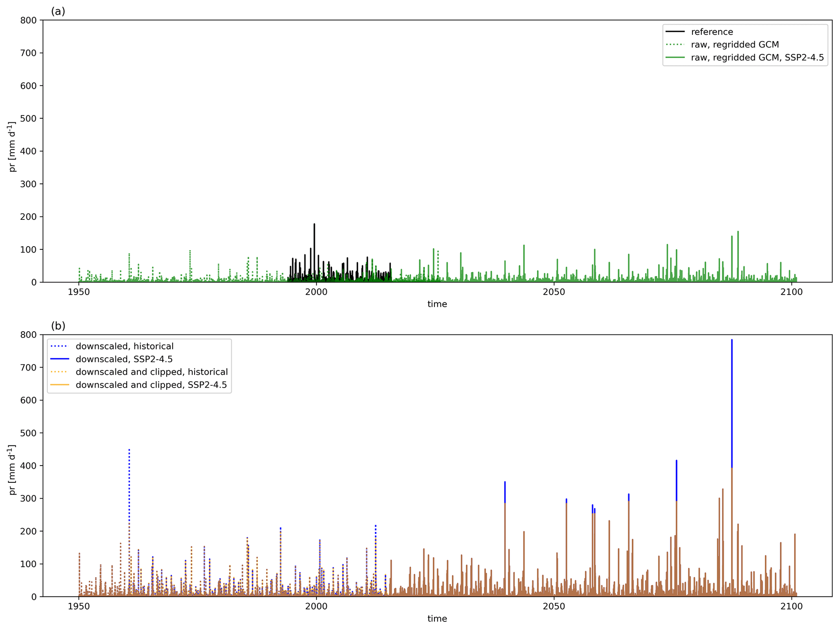Click 'downscaled, historical' legend entry
This screenshot has height=629, width=840.
(x=124, y=346)
